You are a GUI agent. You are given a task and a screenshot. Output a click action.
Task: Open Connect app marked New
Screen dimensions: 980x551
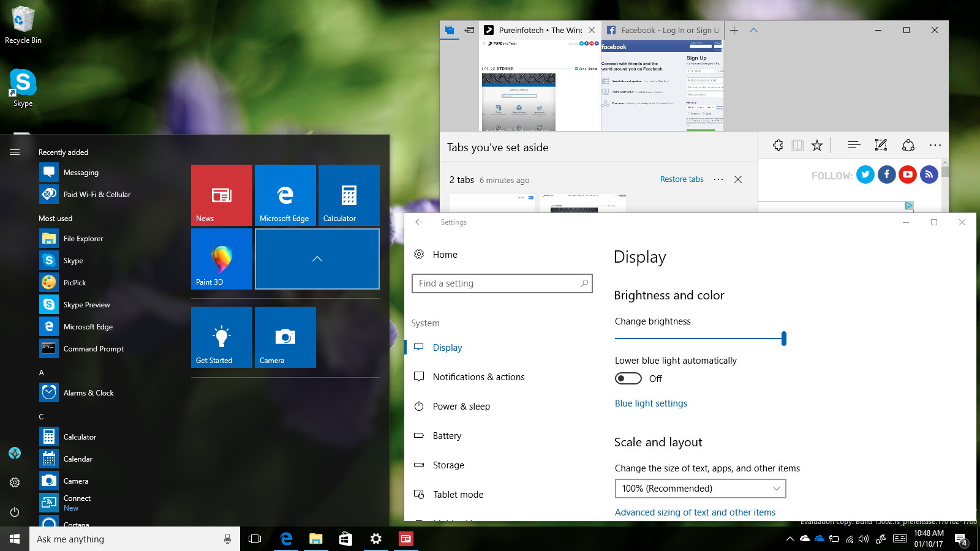111,503
